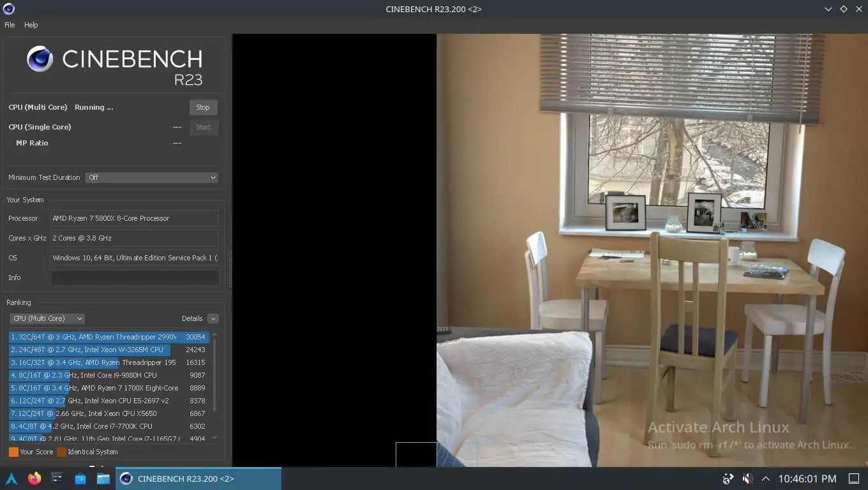Show hidden system tray icons

(766, 479)
